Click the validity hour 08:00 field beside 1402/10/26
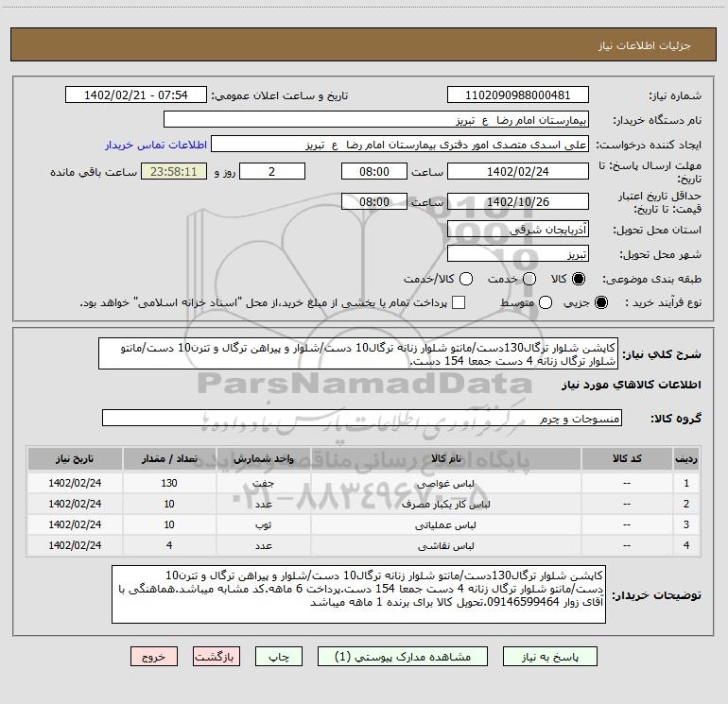The image size is (728, 704). [x=374, y=201]
